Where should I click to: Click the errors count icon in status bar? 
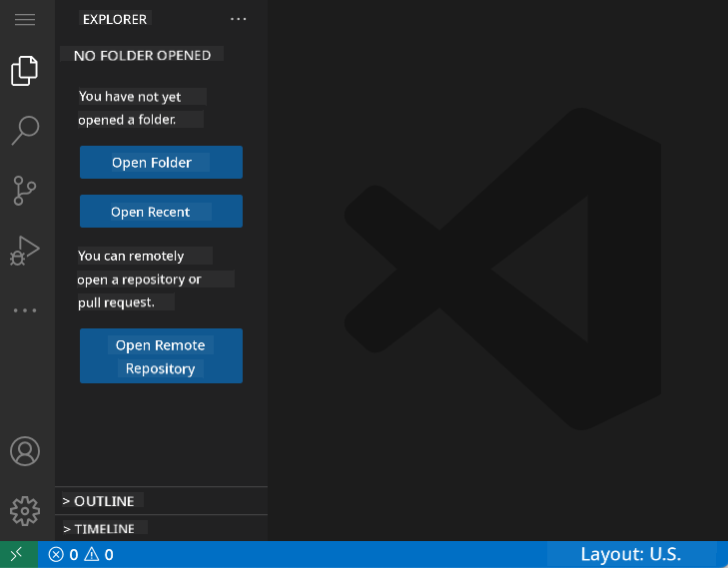[57, 554]
